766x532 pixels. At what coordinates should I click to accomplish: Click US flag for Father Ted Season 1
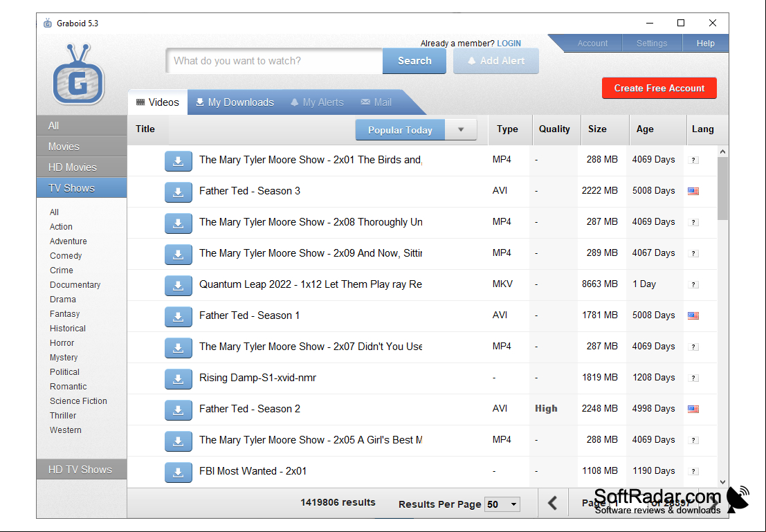(x=693, y=315)
